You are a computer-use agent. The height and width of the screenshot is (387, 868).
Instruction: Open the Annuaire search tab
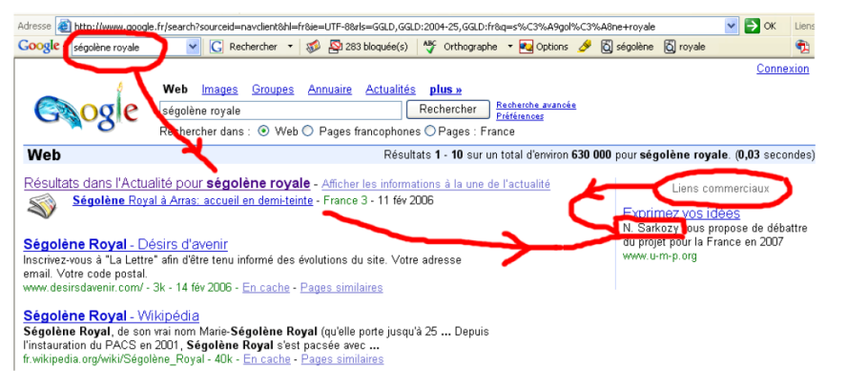tap(330, 89)
